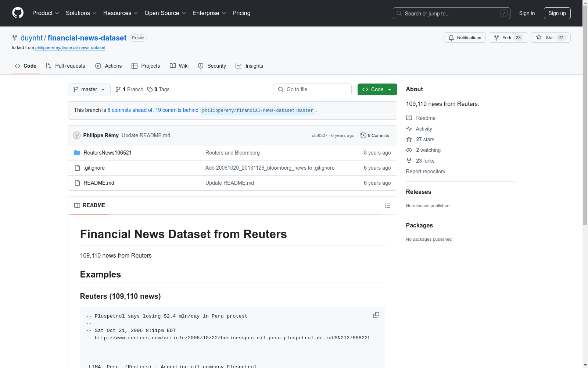This screenshot has height=368, width=588.
Task: Click the Go to file search field
Action: click(312, 89)
